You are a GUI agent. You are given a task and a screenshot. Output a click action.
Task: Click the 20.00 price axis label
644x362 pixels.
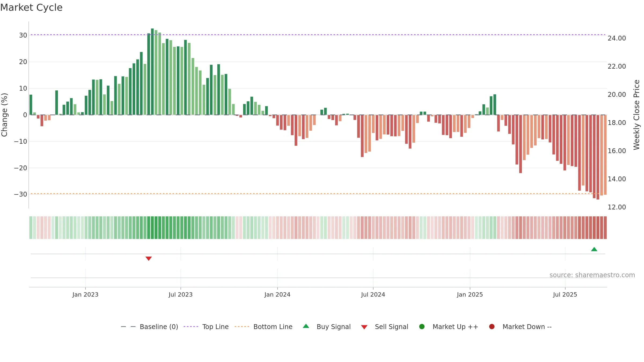pyautogui.click(x=617, y=95)
